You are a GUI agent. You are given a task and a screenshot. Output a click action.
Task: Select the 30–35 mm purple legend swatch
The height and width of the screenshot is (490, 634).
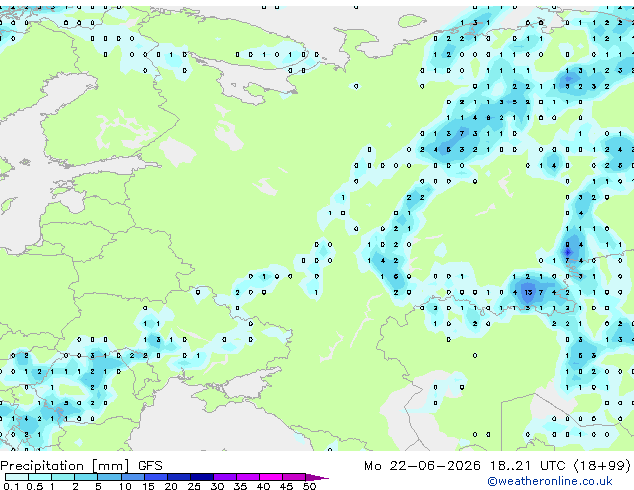[x=224, y=477]
